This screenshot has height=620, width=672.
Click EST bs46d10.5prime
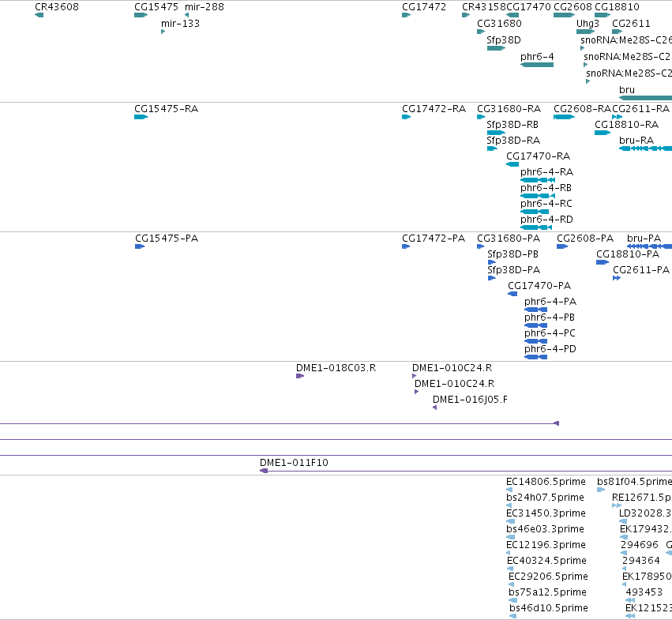pos(549,609)
